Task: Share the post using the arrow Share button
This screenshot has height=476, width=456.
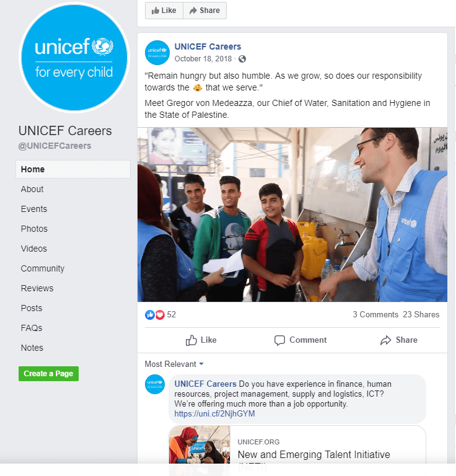Action: (398, 340)
